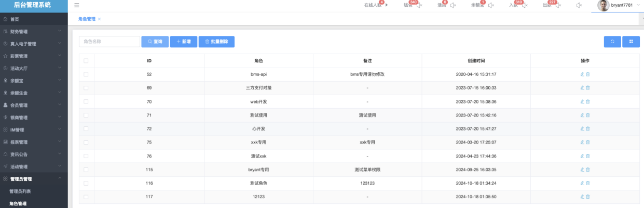The height and width of the screenshot is (208, 644).
Task: Click the refresh icon button above the table
Action: (612, 42)
